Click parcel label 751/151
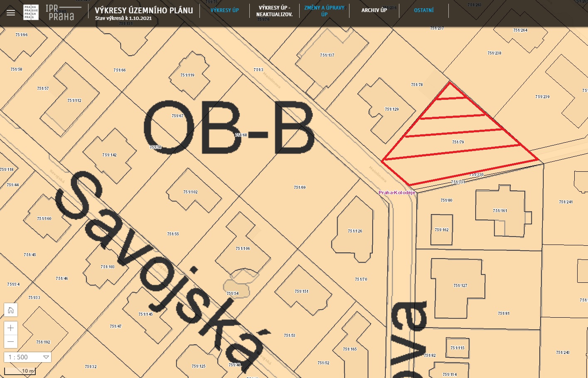Image resolution: width=588 pixels, height=378 pixels. (x=302, y=292)
